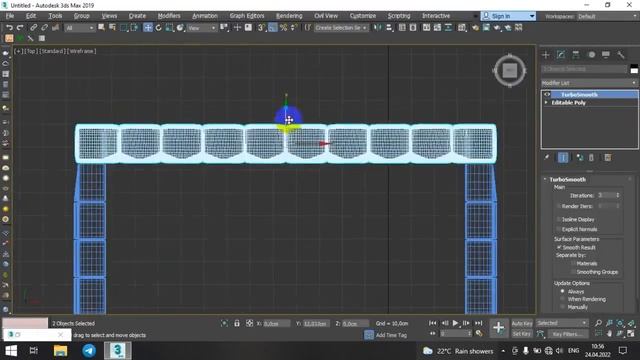Click the object color swatch

634,69
